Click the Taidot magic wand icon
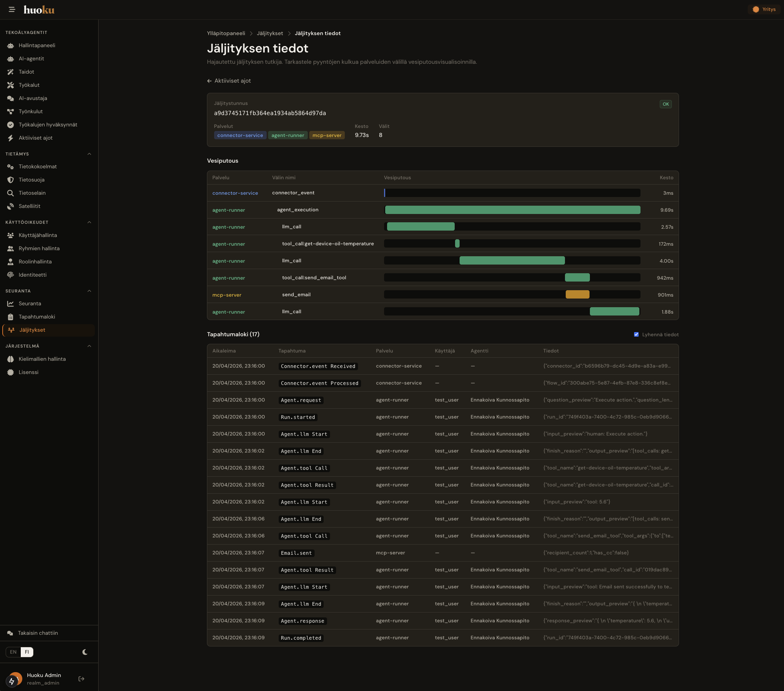784x691 pixels. point(11,72)
